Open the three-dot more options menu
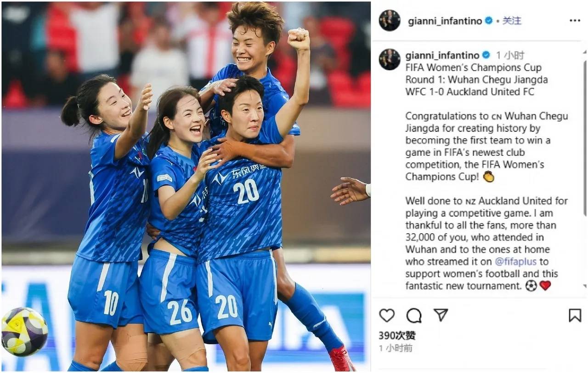The image size is (588, 373). coord(575,21)
